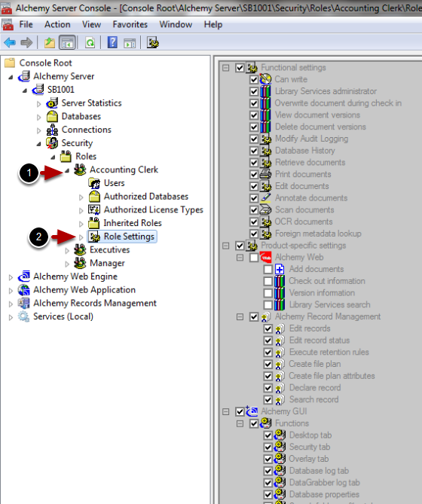
Task: Click the Alchemy Server tree icon
Action: click(x=24, y=76)
